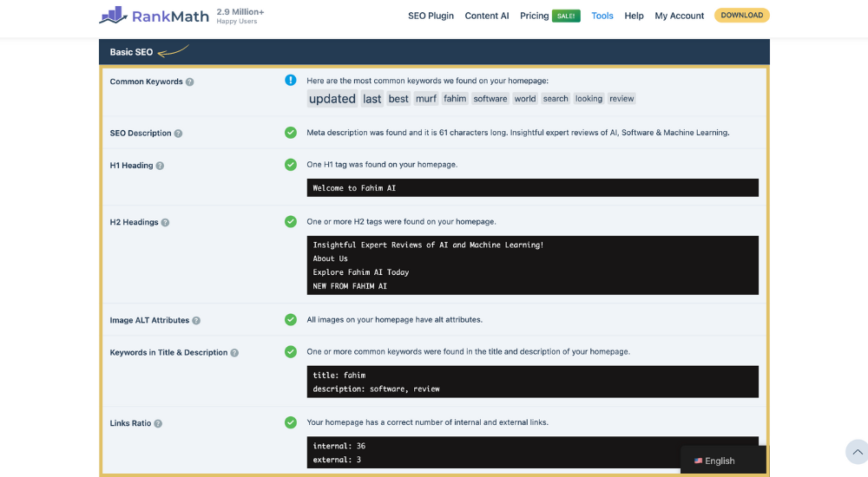Click 'Keywords in Title & Description' label
This screenshot has height=477, width=868.
[168, 352]
